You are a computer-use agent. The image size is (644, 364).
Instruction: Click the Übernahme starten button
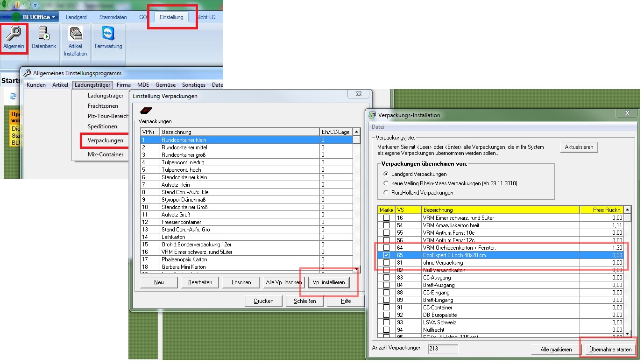coord(610,350)
